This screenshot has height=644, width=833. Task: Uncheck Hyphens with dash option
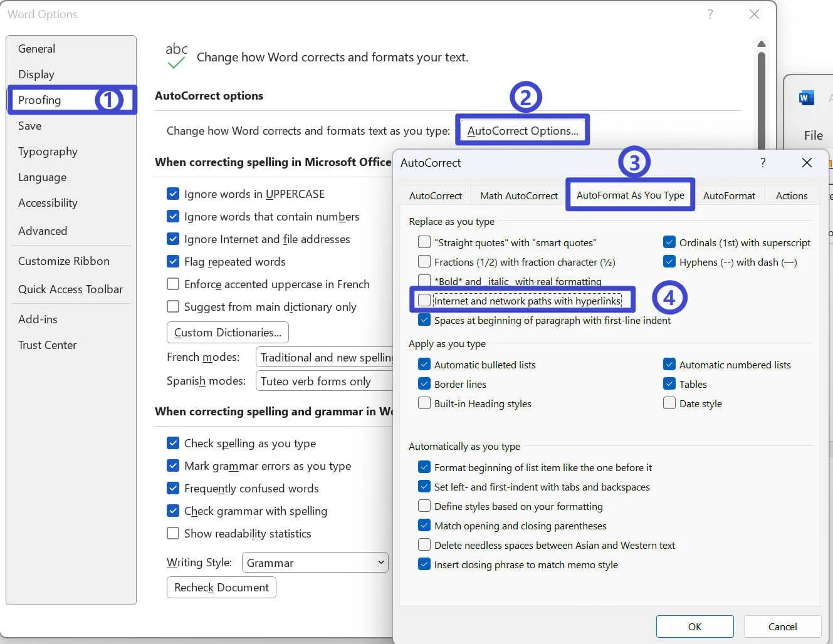pyautogui.click(x=669, y=261)
